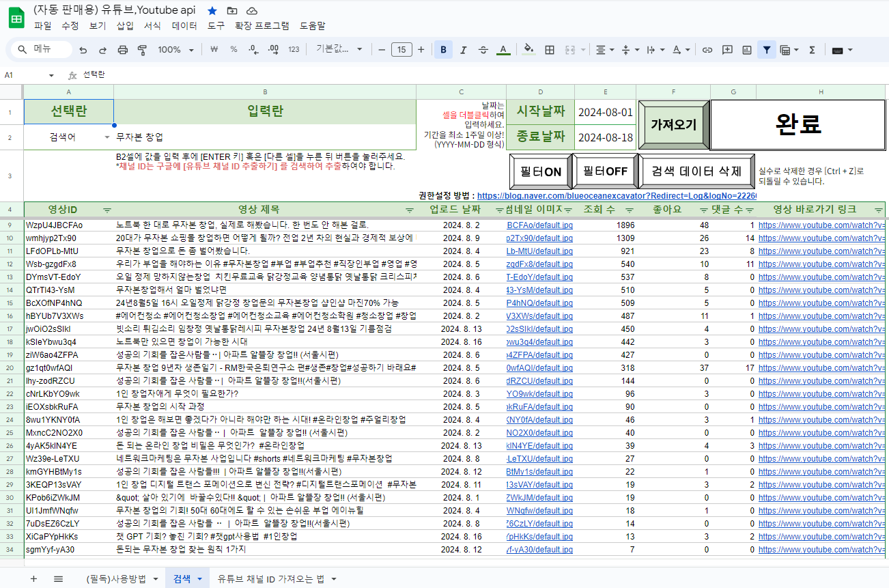
Task: Click the font size input field
Action: point(401,50)
